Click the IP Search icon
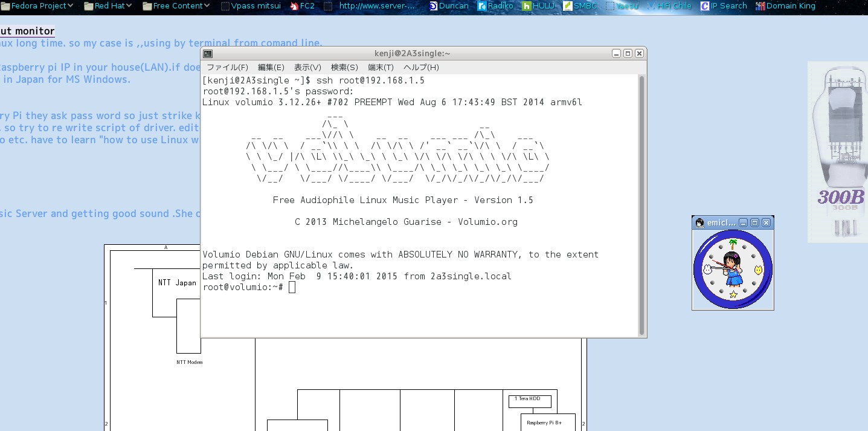The image size is (868, 431). 704,6
